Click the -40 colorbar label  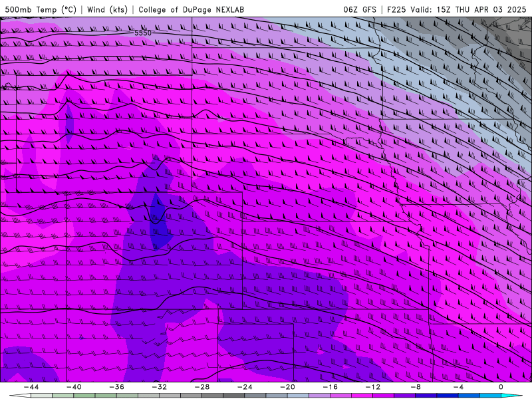click(74, 387)
